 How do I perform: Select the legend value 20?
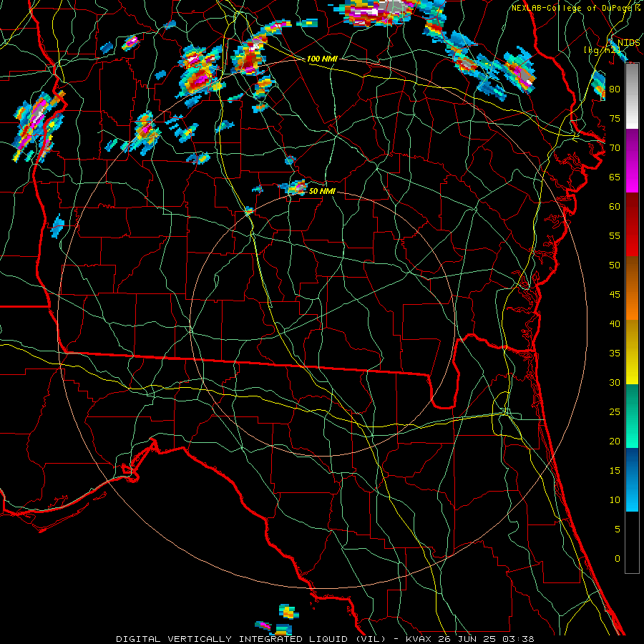(x=615, y=441)
